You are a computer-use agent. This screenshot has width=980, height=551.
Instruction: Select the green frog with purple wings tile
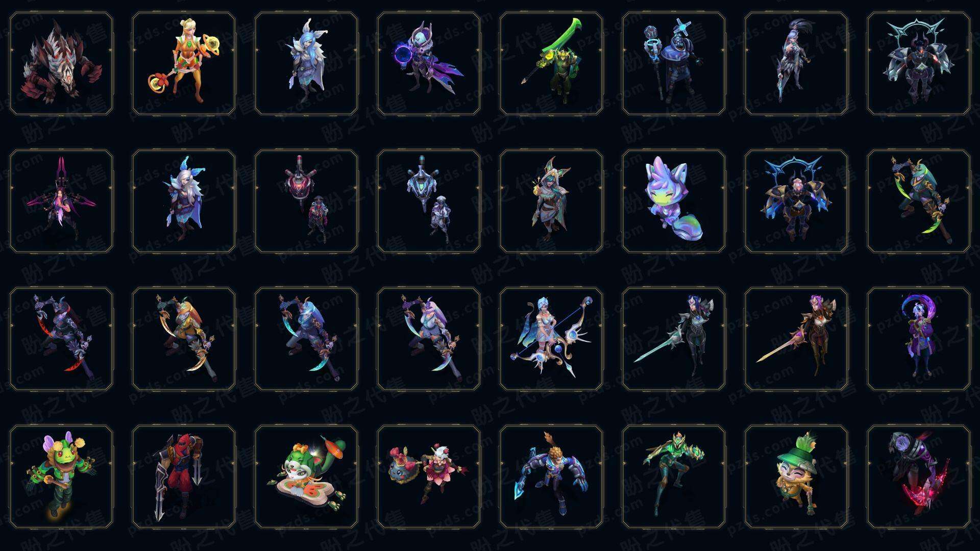61,477
